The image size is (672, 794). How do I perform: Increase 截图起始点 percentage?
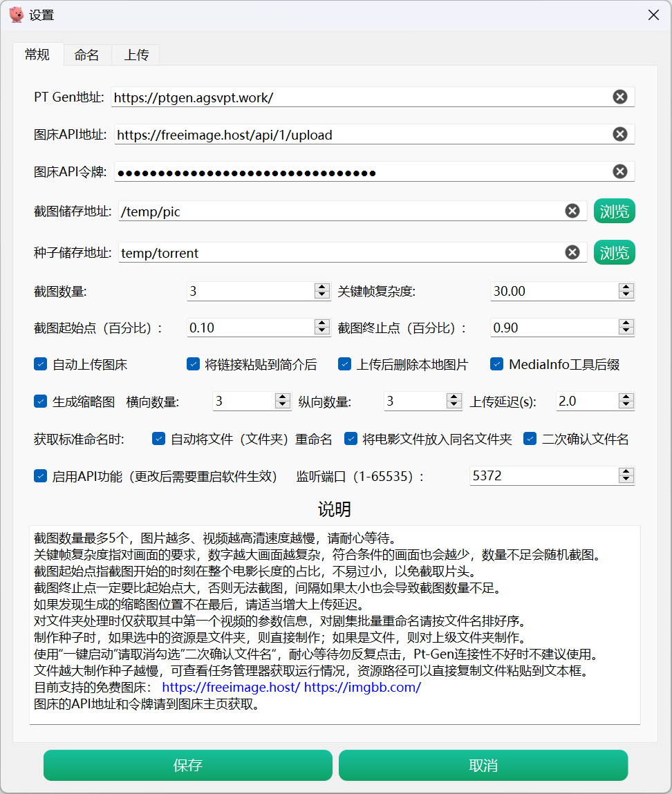click(321, 323)
